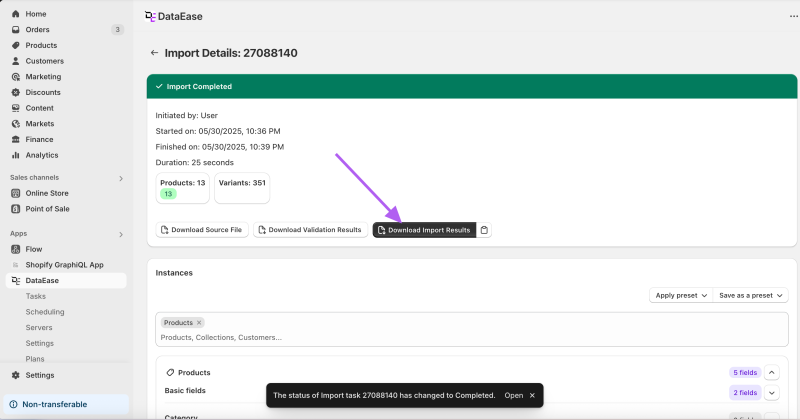Expand the Basic fields chevron
This screenshot has width=800, height=420.
pos(771,392)
